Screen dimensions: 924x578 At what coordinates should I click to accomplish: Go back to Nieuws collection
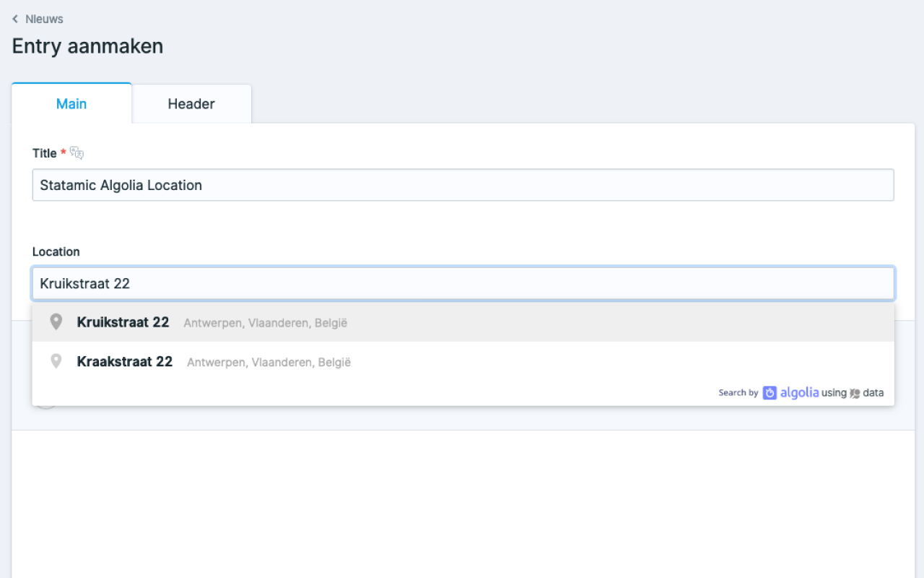tap(44, 19)
